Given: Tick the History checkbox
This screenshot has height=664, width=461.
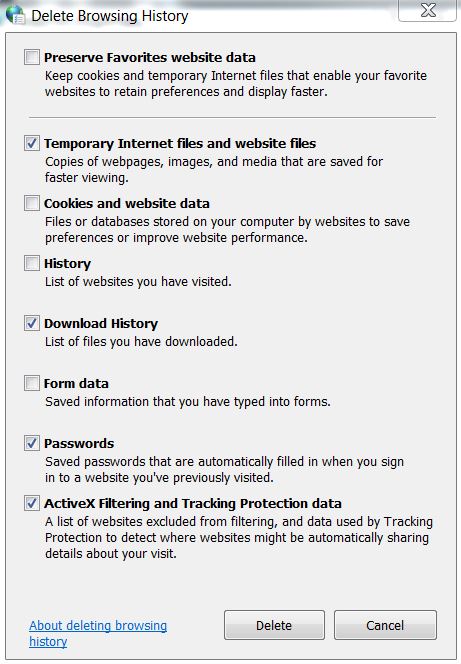Looking at the screenshot, I should pos(32,263).
